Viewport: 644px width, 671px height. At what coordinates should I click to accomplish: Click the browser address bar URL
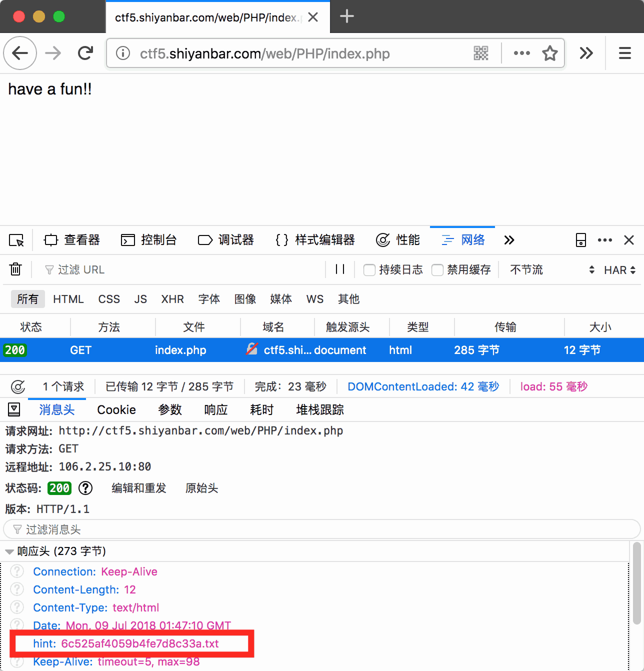pos(265,53)
